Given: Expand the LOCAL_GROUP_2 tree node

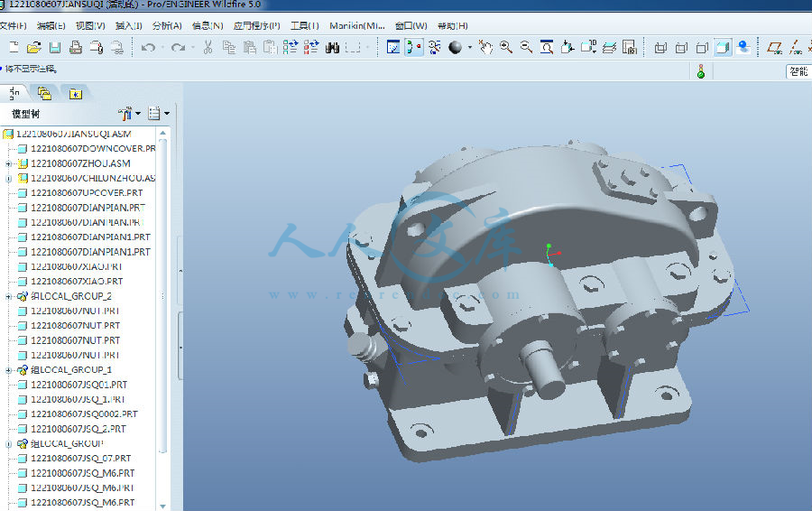Looking at the screenshot, I should click(8, 296).
